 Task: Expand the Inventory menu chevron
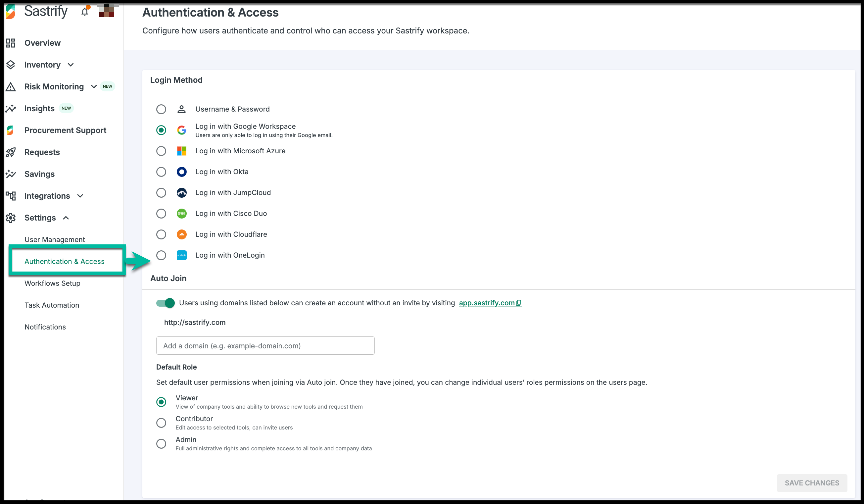[71, 65]
